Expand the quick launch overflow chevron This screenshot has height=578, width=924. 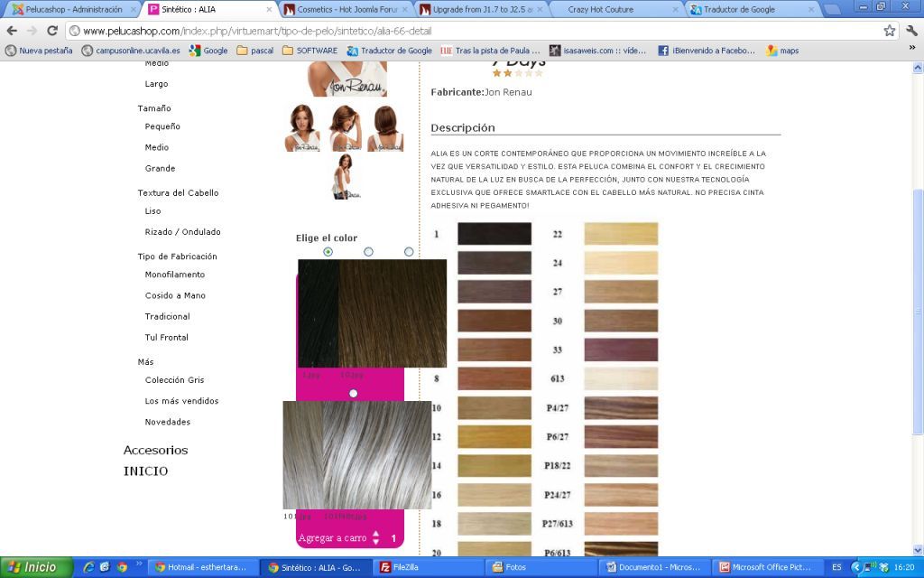(x=139, y=564)
